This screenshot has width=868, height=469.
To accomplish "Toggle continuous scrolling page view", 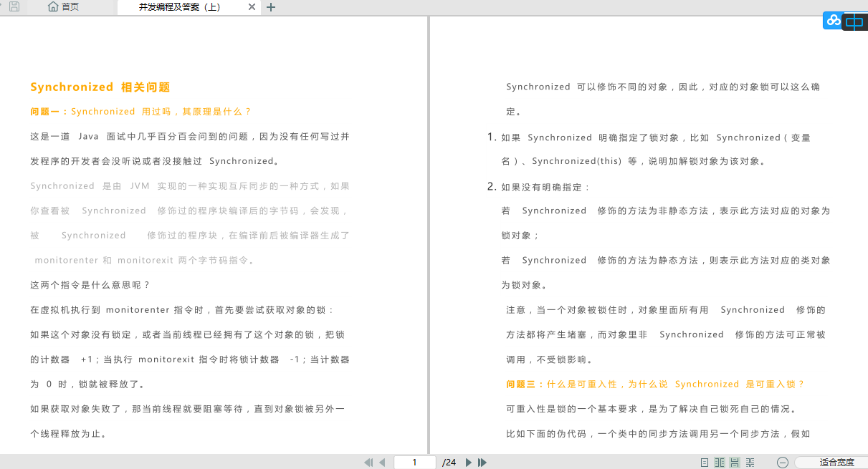I will tap(735, 462).
